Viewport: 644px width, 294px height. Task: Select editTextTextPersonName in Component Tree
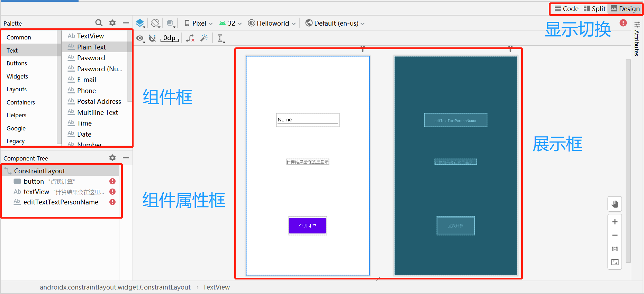pyautogui.click(x=61, y=202)
